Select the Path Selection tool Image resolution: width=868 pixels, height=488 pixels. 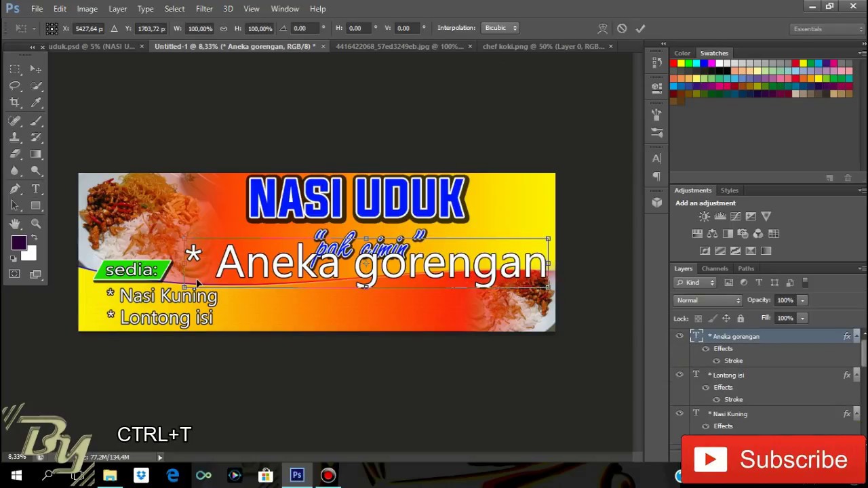(15, 206)
